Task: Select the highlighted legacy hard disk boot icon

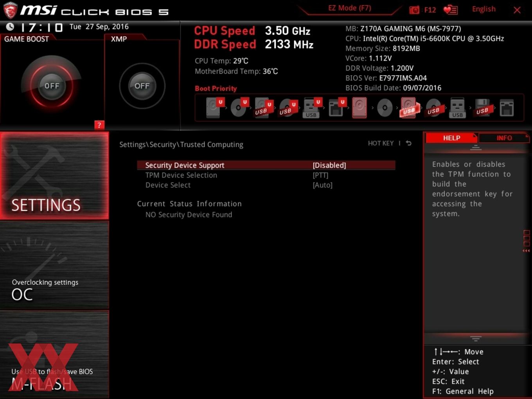Action: coord(359,108)
